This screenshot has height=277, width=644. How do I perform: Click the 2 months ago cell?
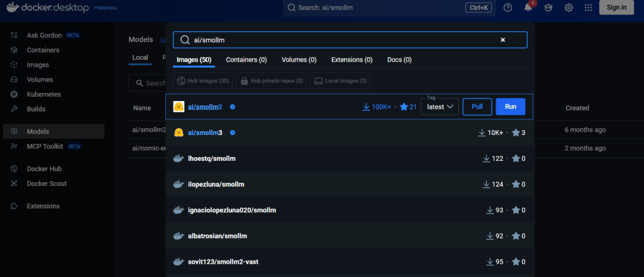tap(586, 148)
